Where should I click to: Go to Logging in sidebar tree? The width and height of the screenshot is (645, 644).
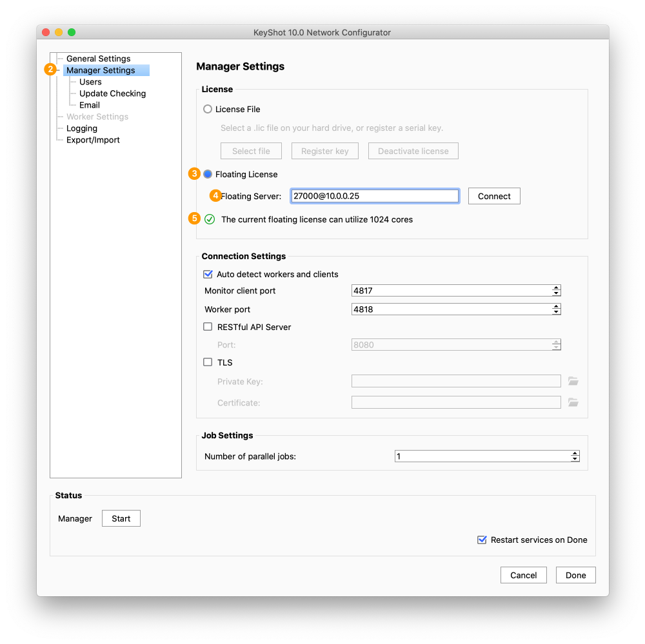click(82, 128)
